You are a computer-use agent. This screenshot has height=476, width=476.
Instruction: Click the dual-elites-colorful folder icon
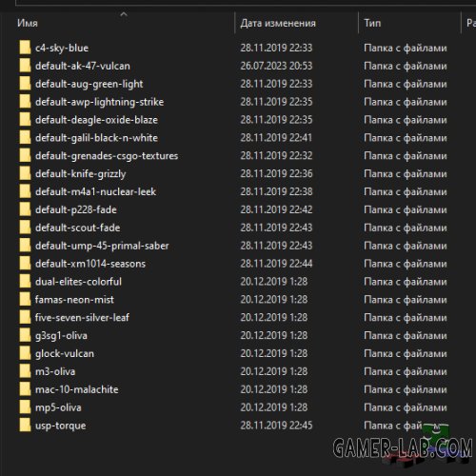pos(25,282)
